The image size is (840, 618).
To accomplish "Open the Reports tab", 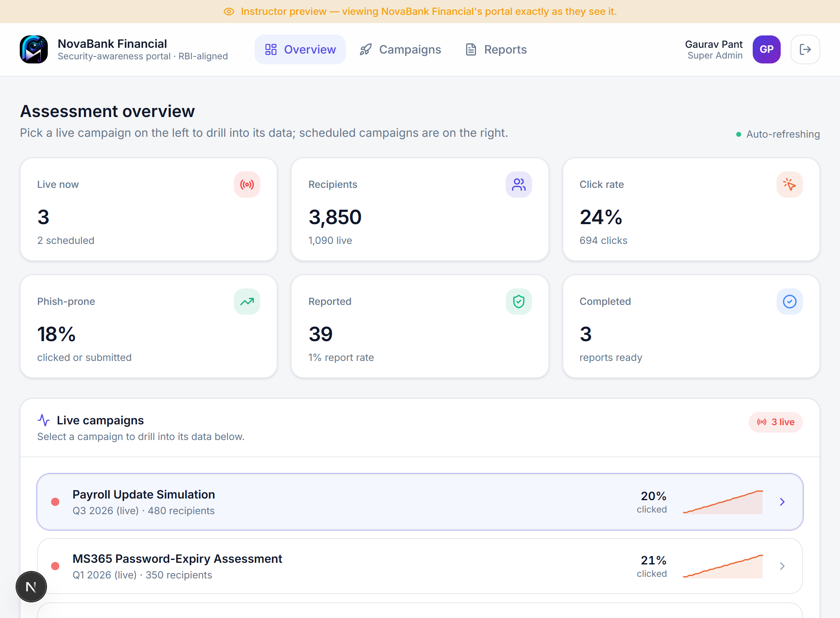I will pos(496,49).
